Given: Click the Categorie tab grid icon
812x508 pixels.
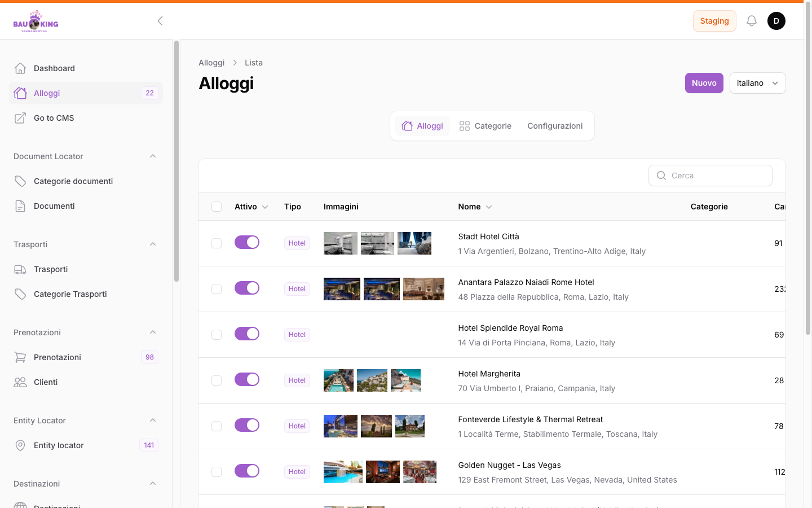Looking at the screenshot, I should click(465, 126).
